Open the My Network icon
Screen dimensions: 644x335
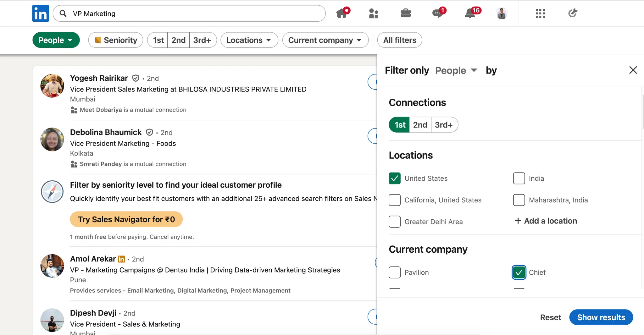point(373,13)
